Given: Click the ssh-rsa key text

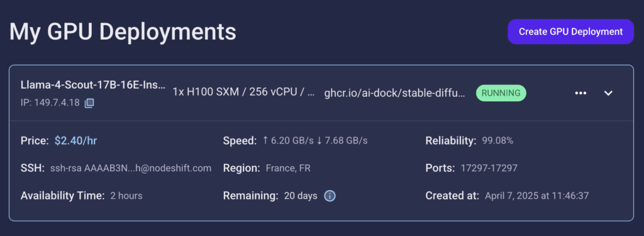Looking at the screenshot, I should [x=131, y=168].
